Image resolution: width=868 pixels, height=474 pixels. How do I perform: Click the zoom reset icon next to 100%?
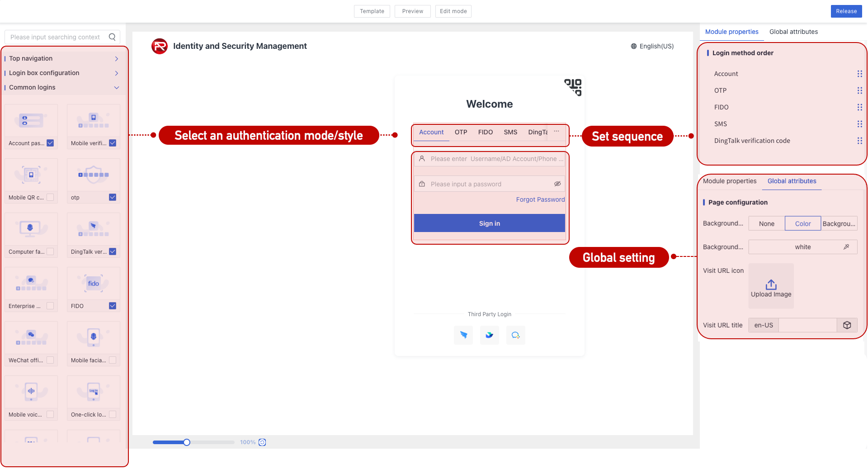[x=262, y=442]
